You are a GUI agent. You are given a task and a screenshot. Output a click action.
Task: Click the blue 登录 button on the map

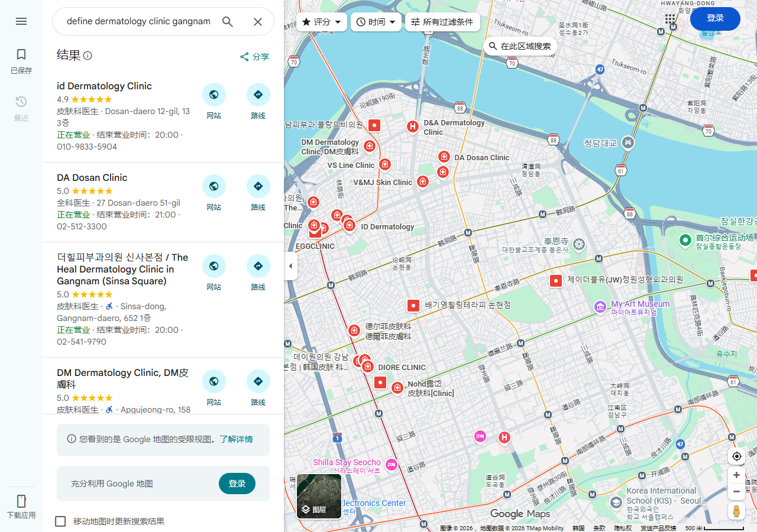tap(715, 18)
